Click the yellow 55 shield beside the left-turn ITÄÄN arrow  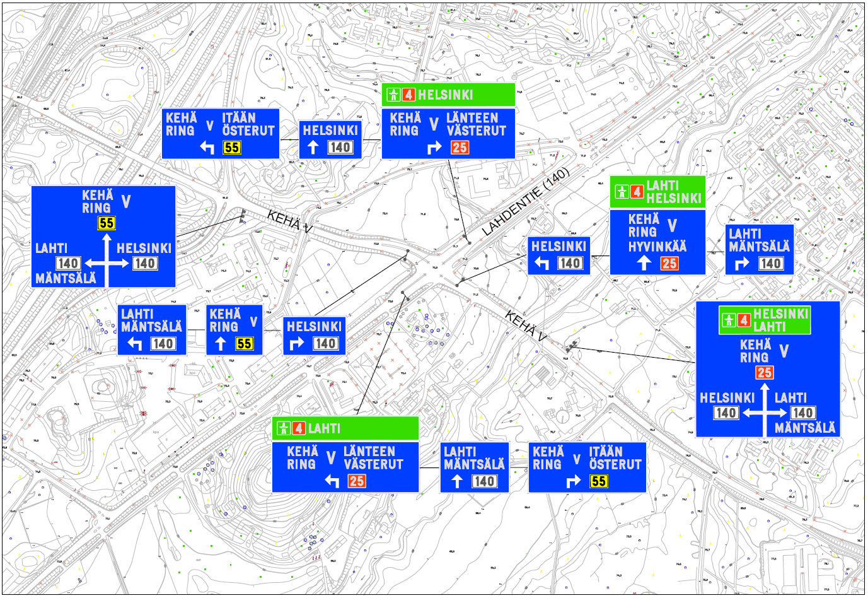tap(232, 148)
